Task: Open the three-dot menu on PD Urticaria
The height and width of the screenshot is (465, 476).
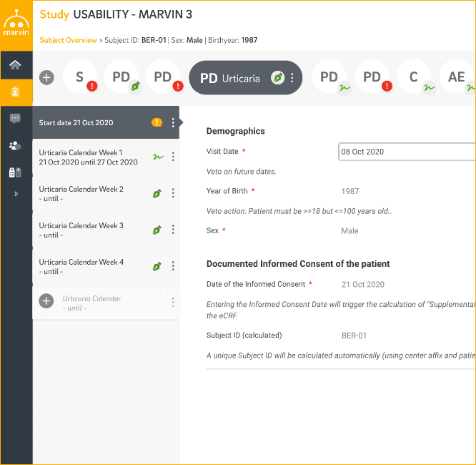Action: [x=292, y=78]
